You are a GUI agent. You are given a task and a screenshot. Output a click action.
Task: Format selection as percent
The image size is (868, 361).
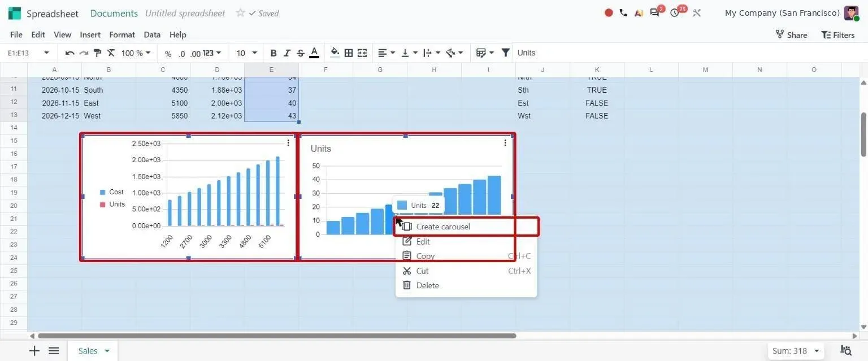point(168,54)
